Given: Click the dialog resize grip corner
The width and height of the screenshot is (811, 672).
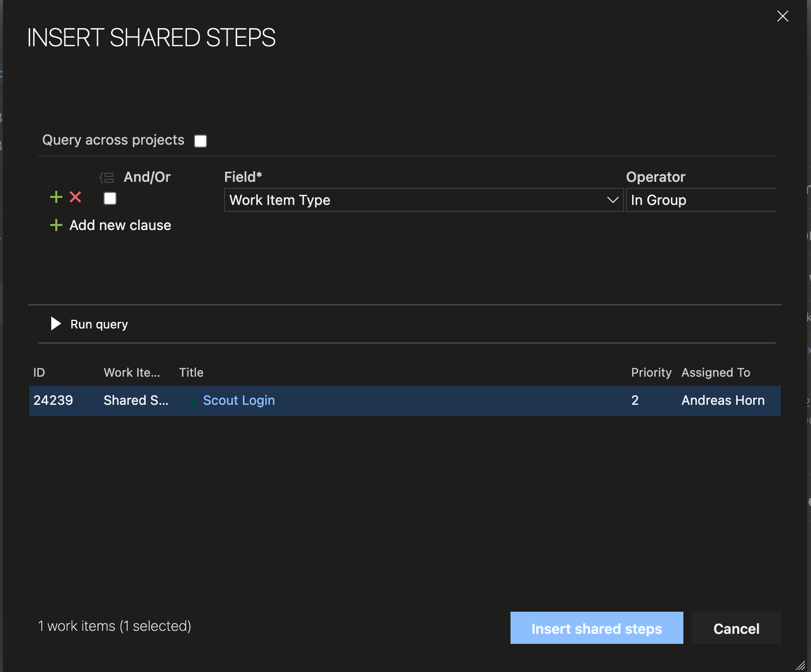Looking at the screenshot, I should coord(801,665).
